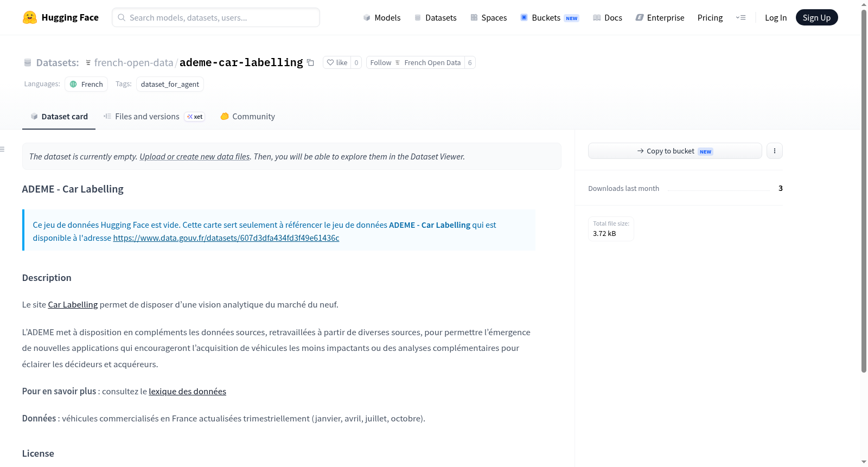
Task: Open the Models page from the navbar
Action: click(x=382, y=17)
